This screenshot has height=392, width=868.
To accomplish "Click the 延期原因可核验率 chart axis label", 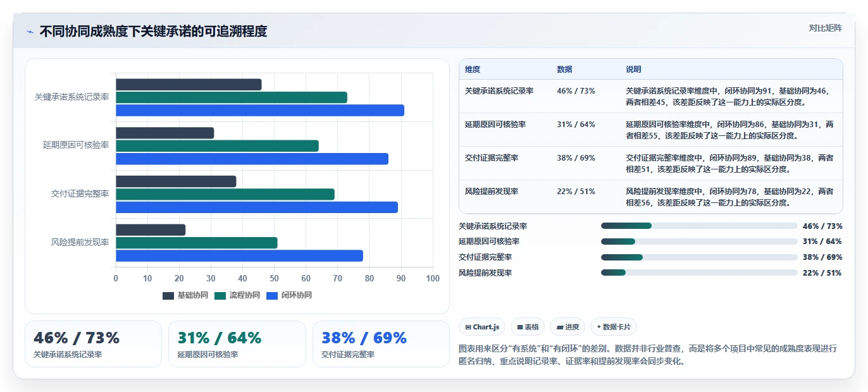I will [76, 145].
